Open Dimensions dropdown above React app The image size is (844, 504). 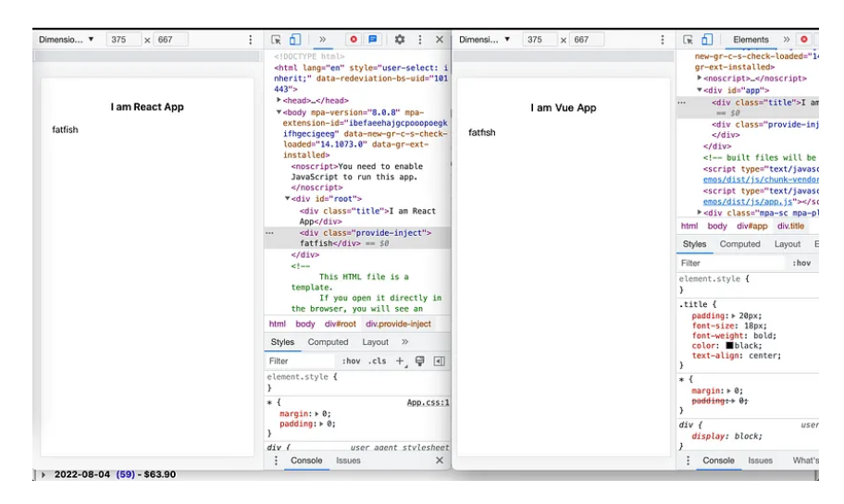point(67,39)
